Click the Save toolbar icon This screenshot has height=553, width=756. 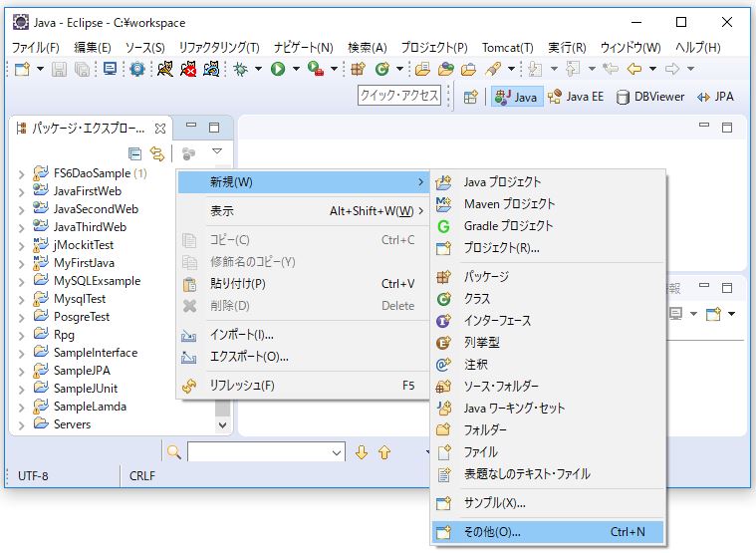click(x=60, y=70)
